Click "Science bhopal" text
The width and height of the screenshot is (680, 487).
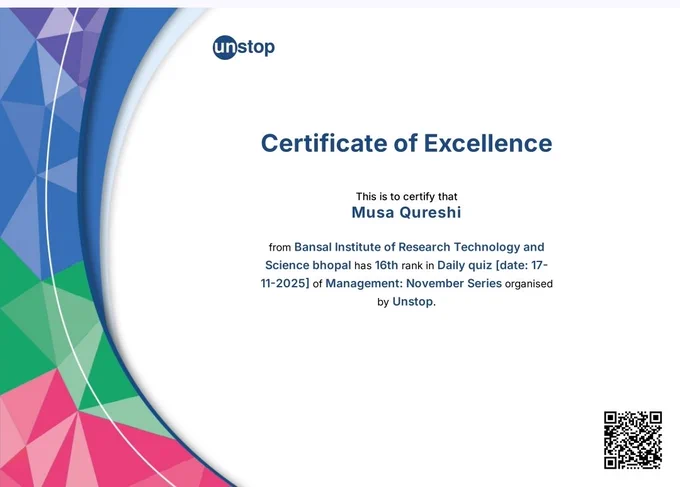pyautogui.click(x=308, y=265)
